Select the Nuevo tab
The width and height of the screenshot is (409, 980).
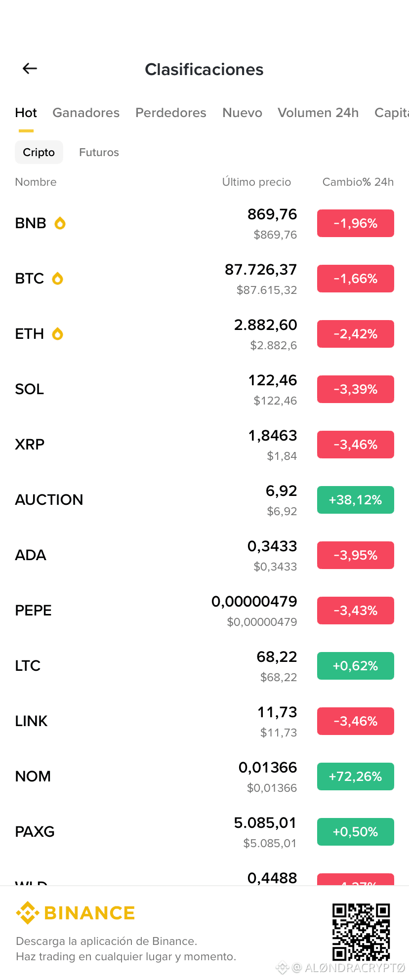tap(242, 113)
